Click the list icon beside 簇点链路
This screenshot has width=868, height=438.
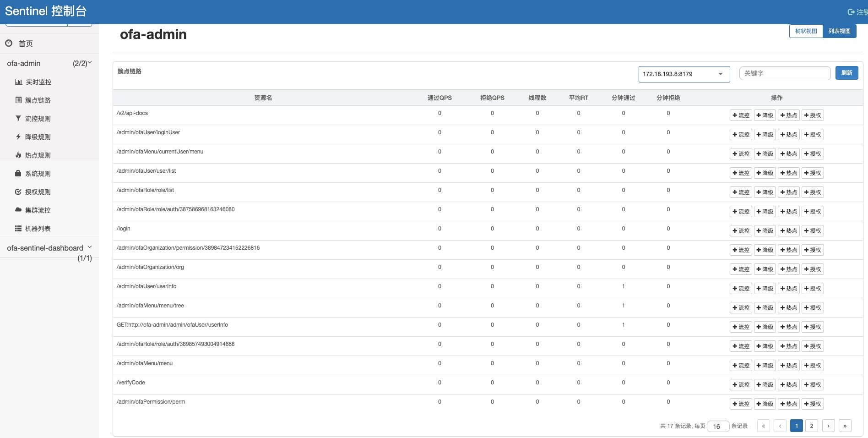click(x=18, y=100)
